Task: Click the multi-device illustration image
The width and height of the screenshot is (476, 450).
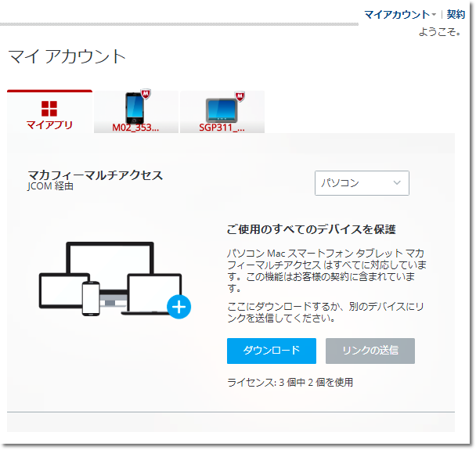Action: pos(115,279)
